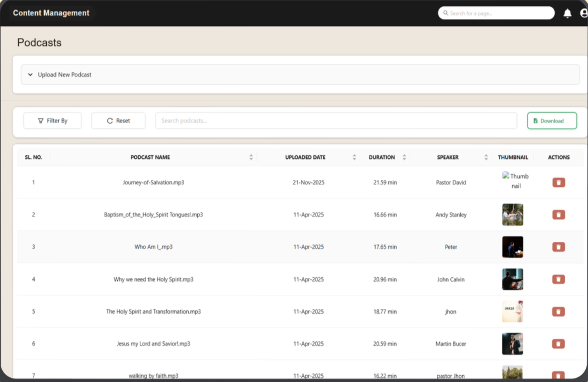Focus the Search podcasts input field
Viewport: 588px width, 382px height.
coord(336,120)
